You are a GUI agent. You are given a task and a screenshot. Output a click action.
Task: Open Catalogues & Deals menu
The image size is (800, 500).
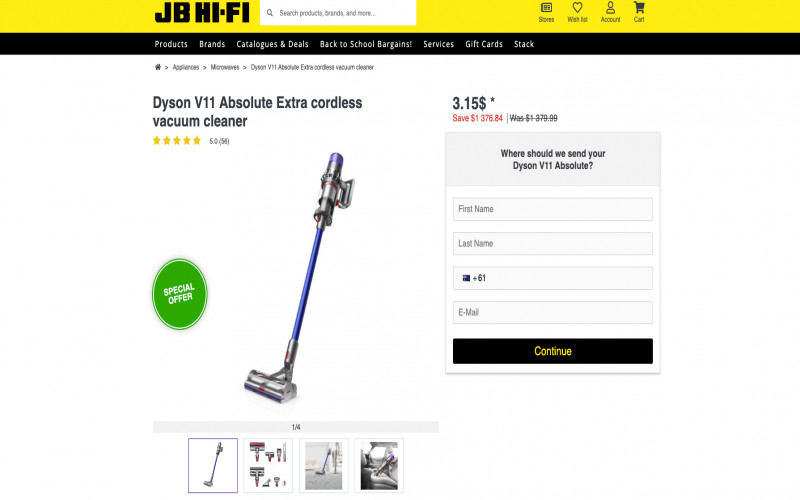[272, 44]
